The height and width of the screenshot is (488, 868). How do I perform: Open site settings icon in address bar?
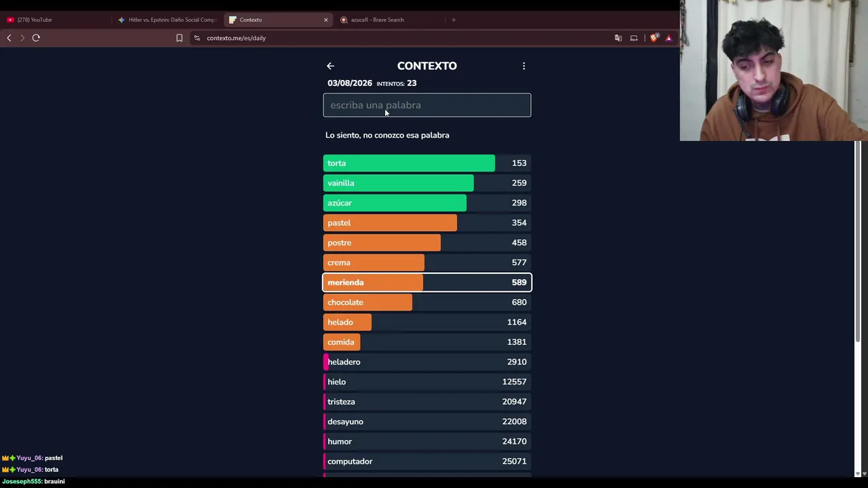[197, 38]
